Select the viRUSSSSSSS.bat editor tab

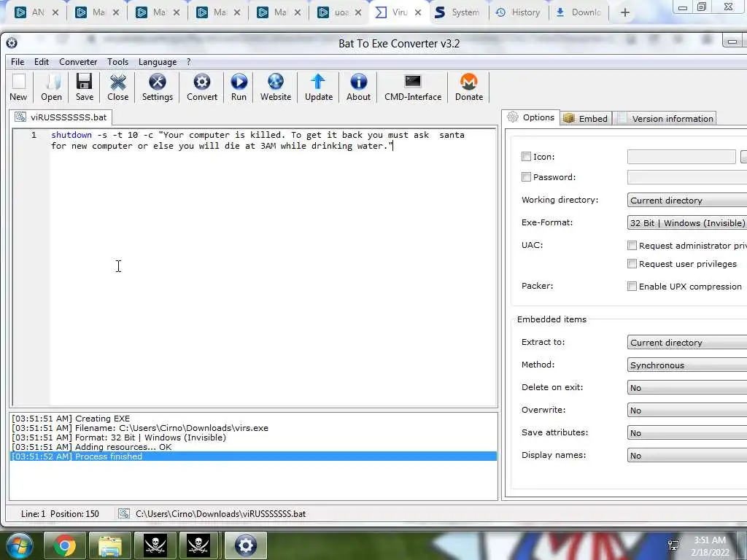click(61, 117)
